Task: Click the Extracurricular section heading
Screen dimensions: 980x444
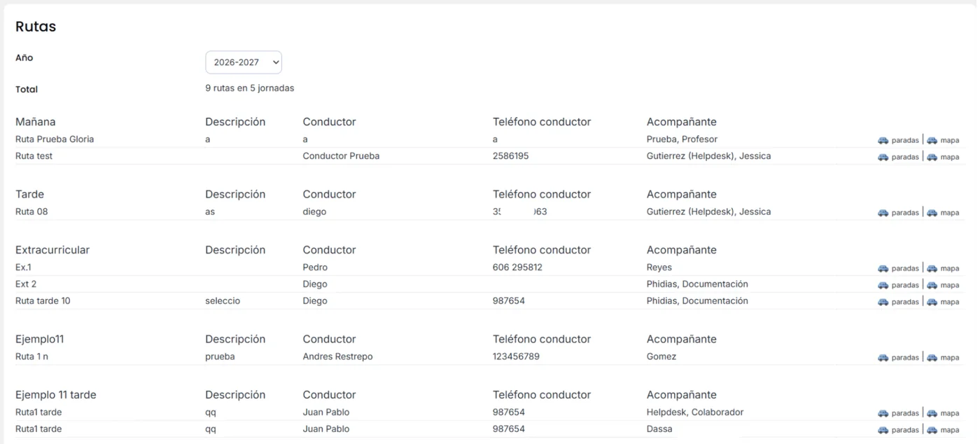Action: point(52,250)
